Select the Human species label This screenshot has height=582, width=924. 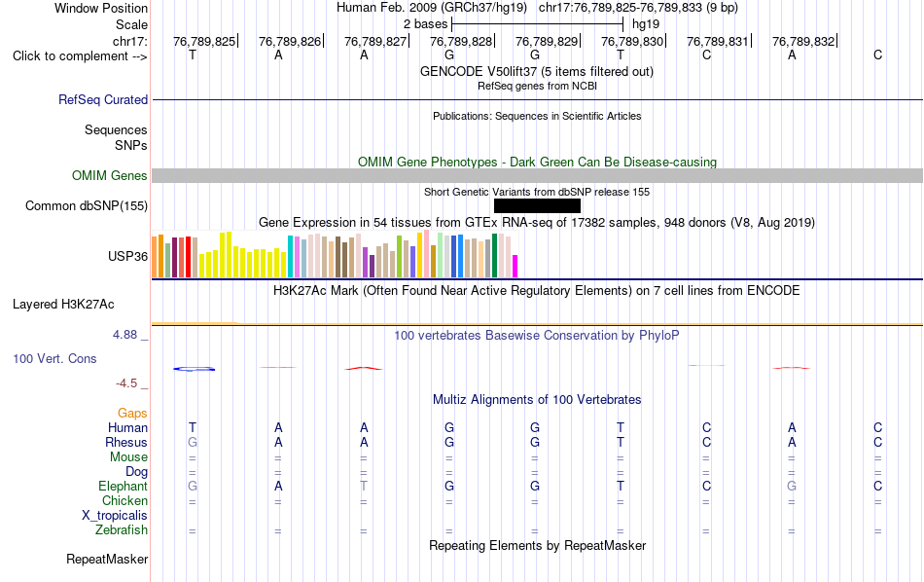(x=127, y=427)
